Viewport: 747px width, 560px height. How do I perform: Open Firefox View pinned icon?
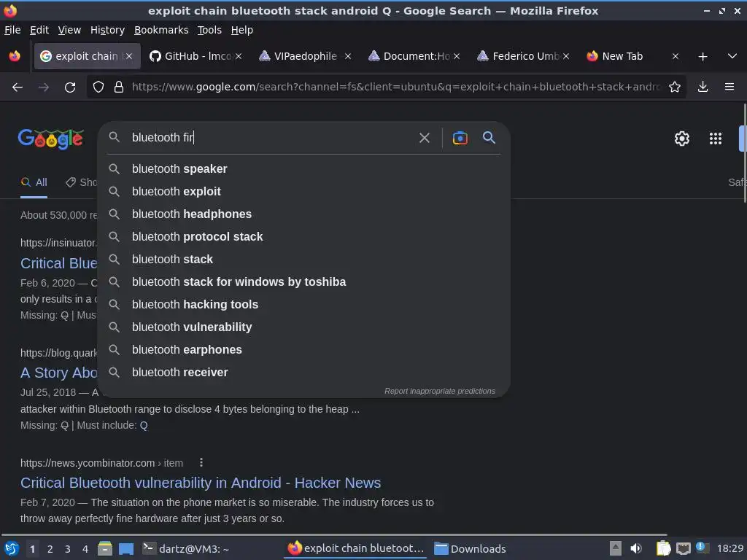[x=15, y=56]
